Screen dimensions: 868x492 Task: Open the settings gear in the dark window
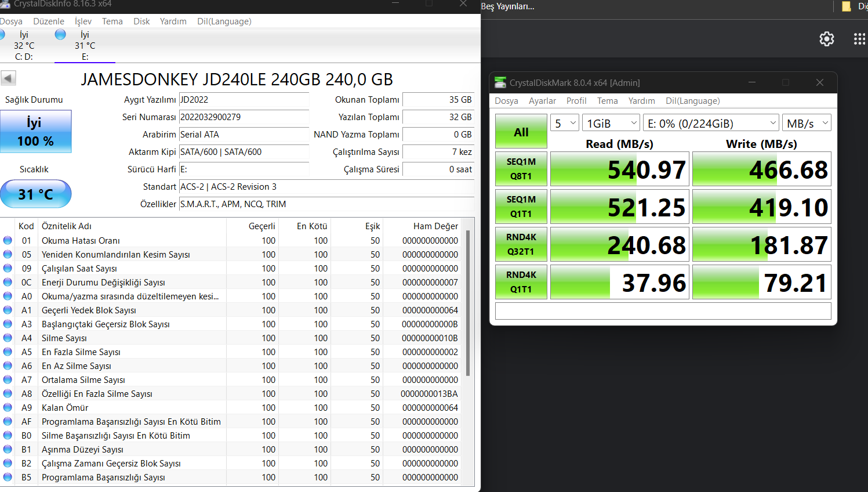[827, 39]
